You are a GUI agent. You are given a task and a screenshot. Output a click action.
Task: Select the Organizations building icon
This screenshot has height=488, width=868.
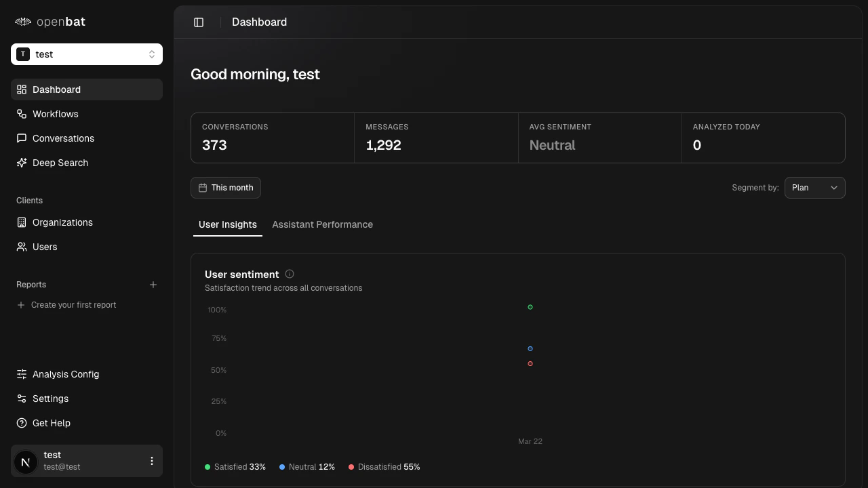[21, 222]
